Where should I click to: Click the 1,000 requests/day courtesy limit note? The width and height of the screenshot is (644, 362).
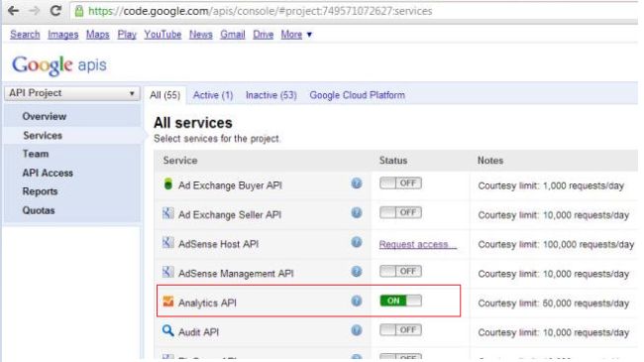pos(551,185)
